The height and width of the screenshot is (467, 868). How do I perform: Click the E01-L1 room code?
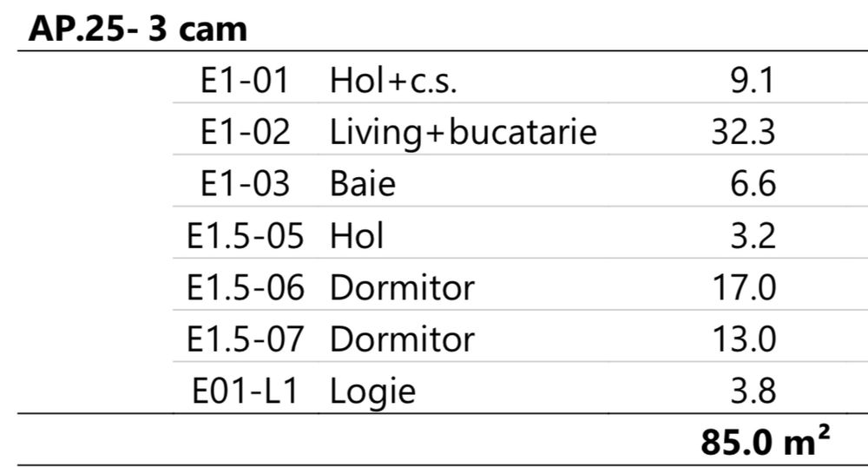(246, 391)
